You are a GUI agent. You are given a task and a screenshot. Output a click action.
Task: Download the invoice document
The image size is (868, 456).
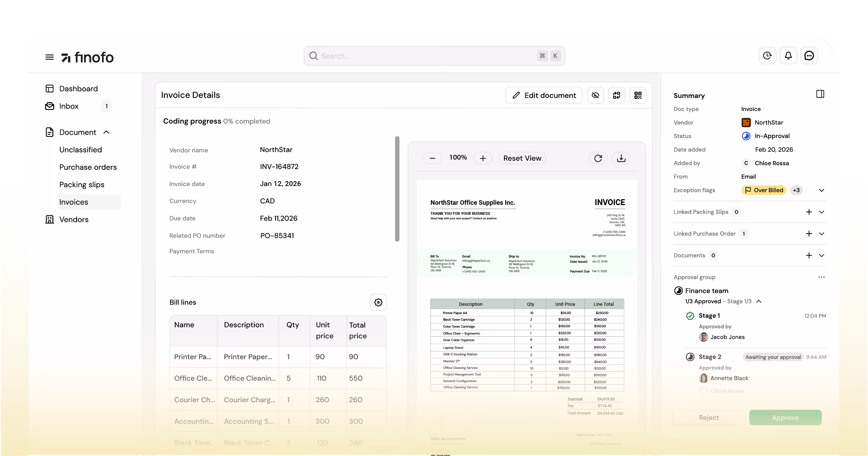[x=621, y=158]
